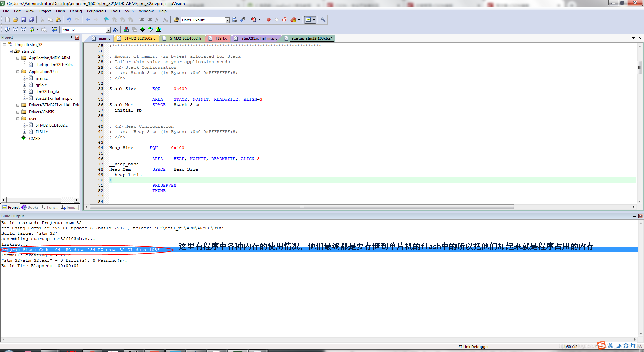Translate current file icon
This screenshot has height=352, width=644.
click(x=7, y=29)
